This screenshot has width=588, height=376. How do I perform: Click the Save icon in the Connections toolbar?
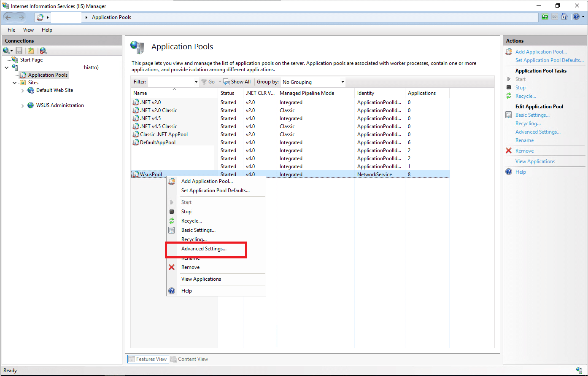click(x=19, y=51)
